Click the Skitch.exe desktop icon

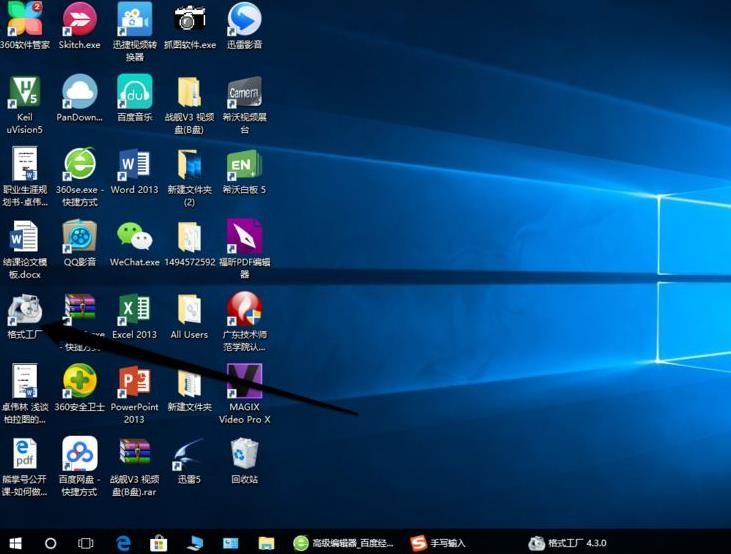80,26
